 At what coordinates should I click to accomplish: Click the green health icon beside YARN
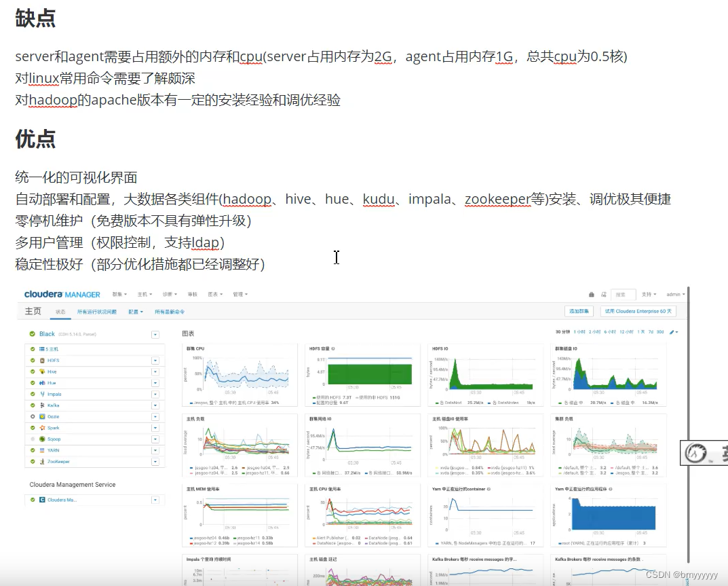33,450
